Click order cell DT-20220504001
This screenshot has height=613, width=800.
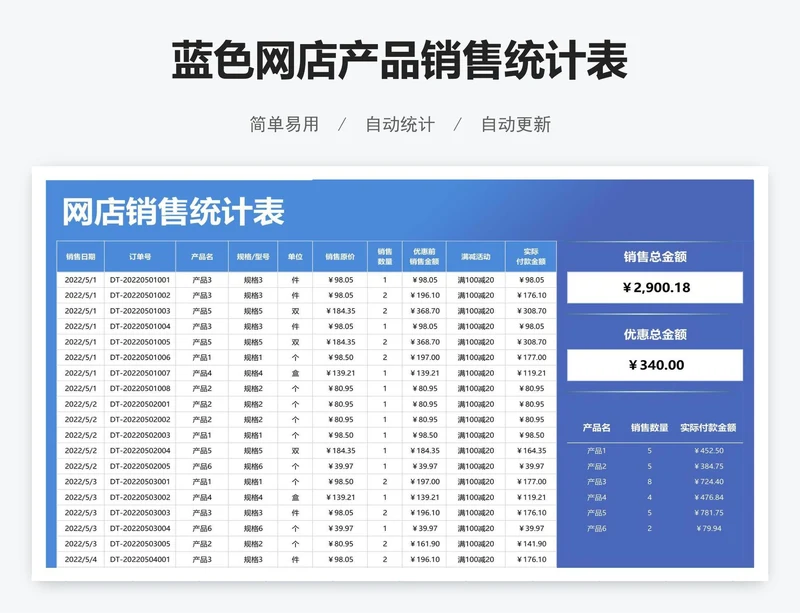click(x=140, y=559)
